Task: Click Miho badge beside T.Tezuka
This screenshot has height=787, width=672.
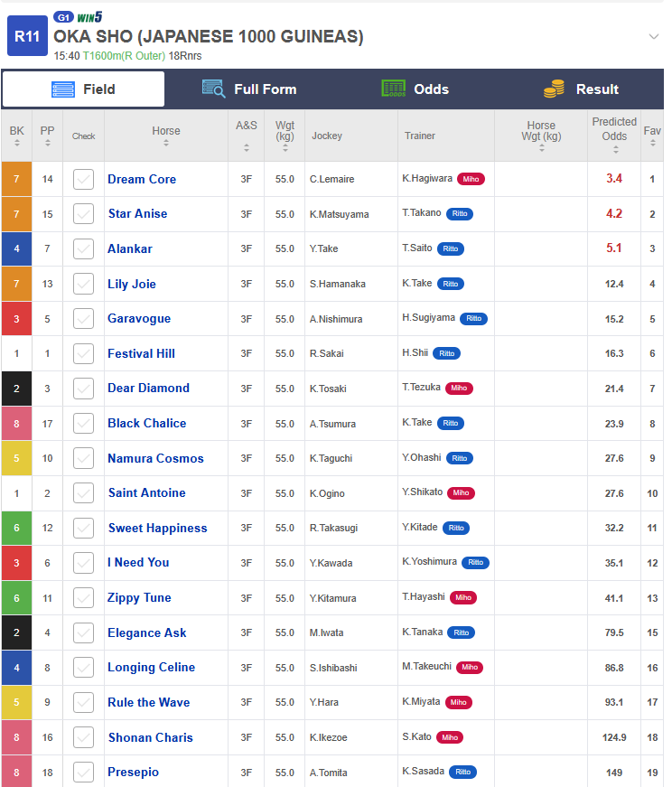Action: point(459,388)
